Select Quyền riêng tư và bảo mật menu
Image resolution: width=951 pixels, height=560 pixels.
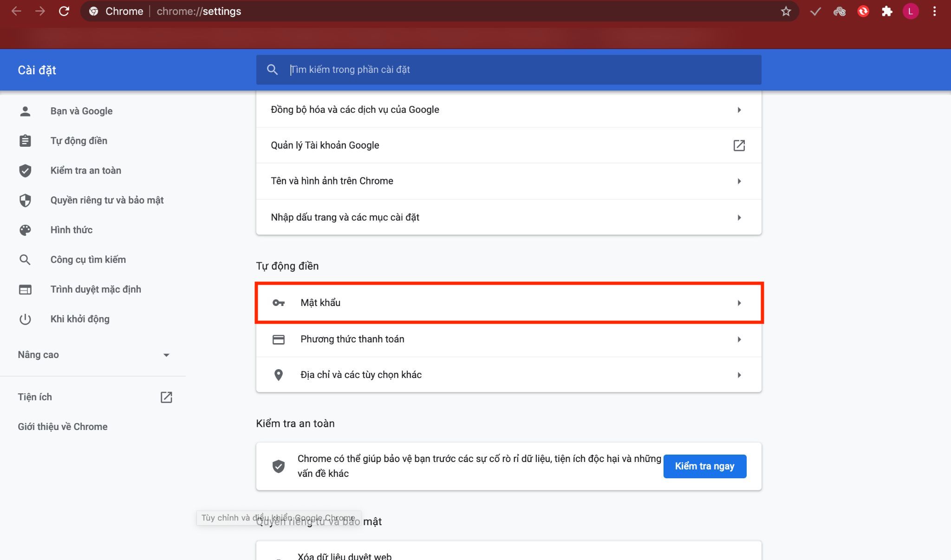pos(107,200)
